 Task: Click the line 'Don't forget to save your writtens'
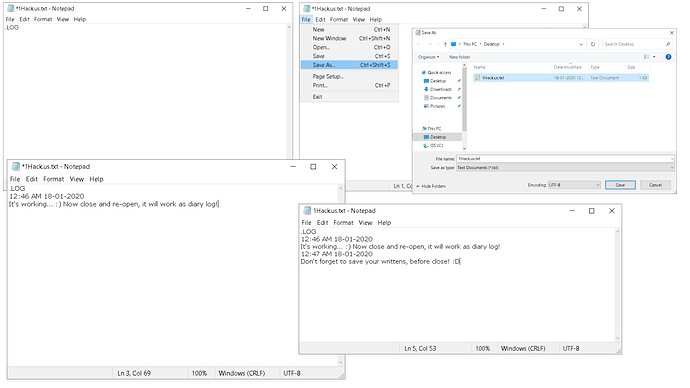click(380, 261)
